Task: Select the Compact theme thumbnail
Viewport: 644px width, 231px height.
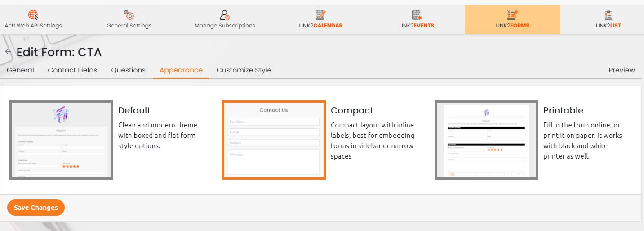Action: [274, 140]
